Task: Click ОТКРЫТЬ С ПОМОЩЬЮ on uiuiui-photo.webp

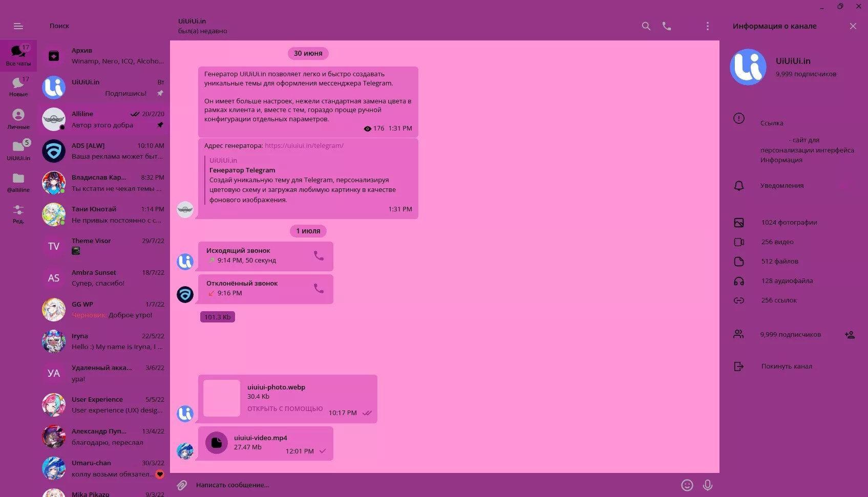Action: [x=285, y=408]
